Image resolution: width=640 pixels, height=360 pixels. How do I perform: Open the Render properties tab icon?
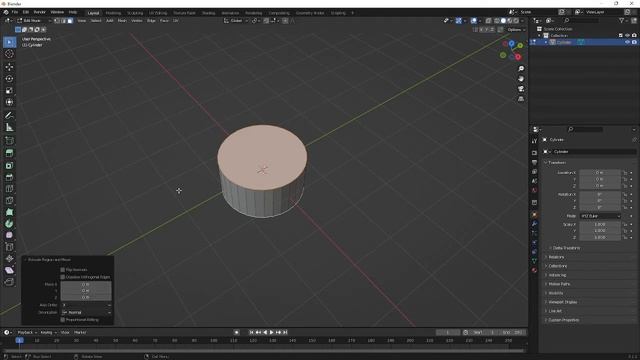click(x=534, y=153)
